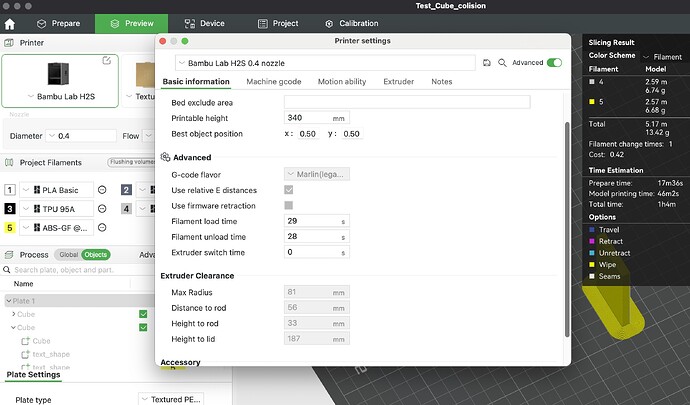690x405 pixels.
Task: Toggle the Advanced switch in Printer settings
Action: [x=554, y=63]
